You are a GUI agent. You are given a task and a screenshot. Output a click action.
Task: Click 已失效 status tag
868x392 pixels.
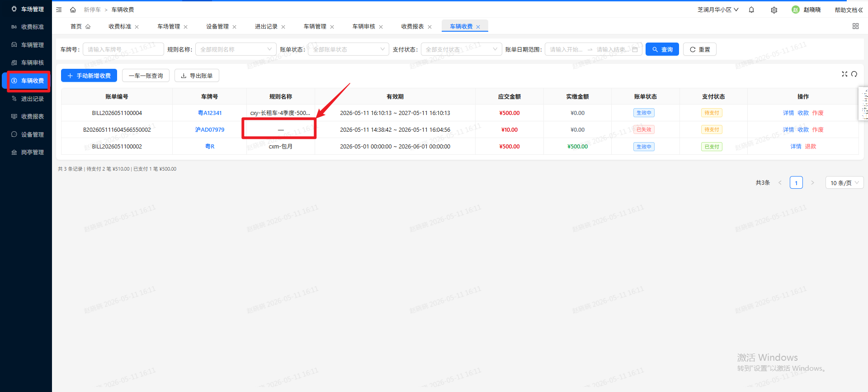(644, 129)
